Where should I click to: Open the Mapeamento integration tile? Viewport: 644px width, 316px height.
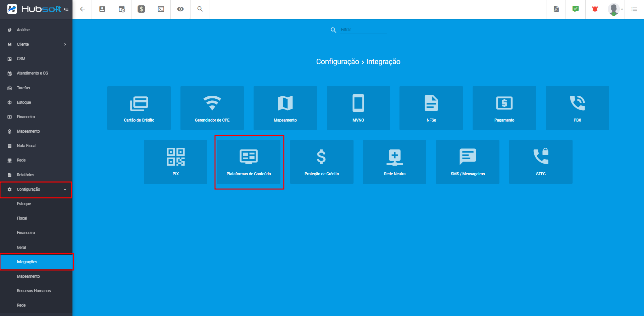coord(285,108)
